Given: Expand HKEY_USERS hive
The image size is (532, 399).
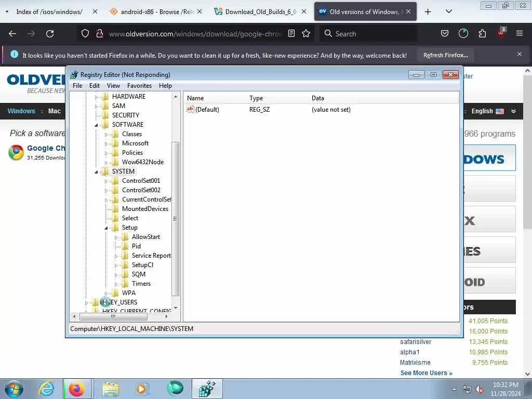Looking at the screenshot, I should click(x=86, y=303).
